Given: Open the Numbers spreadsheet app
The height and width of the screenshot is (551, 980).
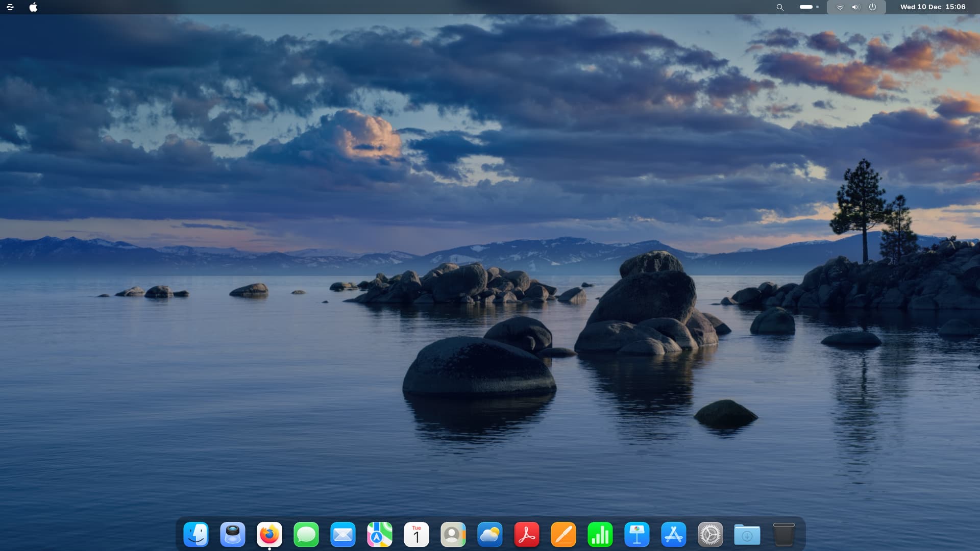Looking at the screenshot, I should coord(600,535).
